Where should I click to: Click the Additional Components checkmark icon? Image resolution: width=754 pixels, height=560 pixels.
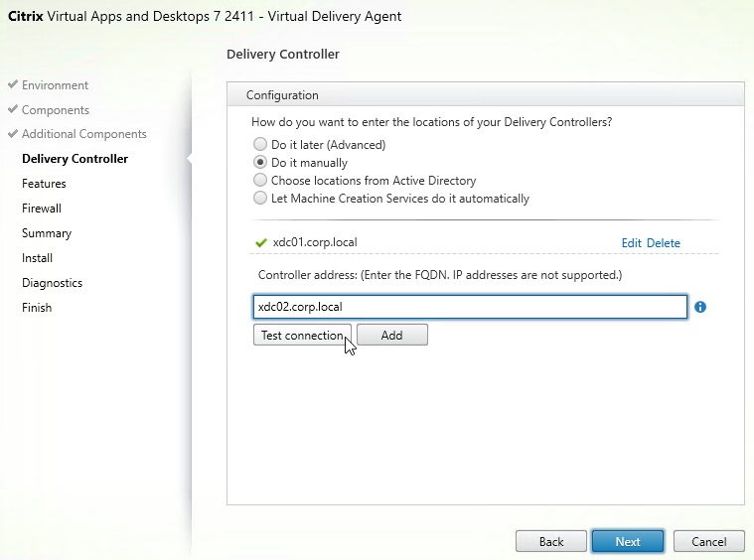click(13, 133)
